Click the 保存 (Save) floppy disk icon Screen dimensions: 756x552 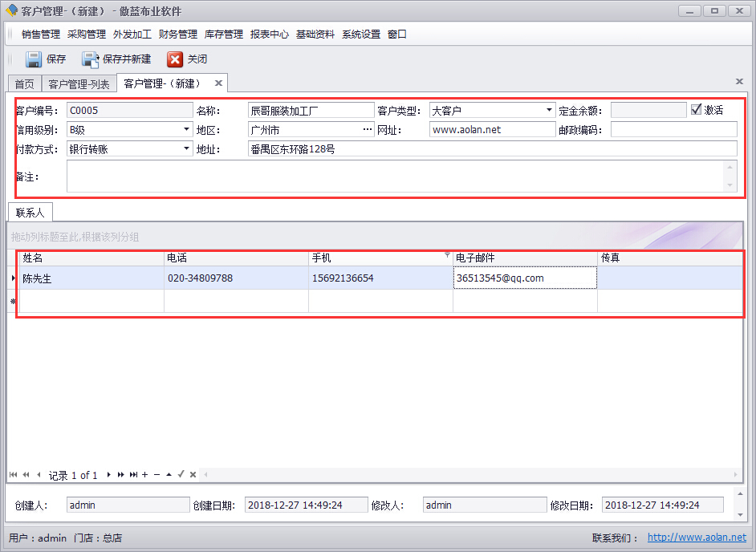point(34,59)
